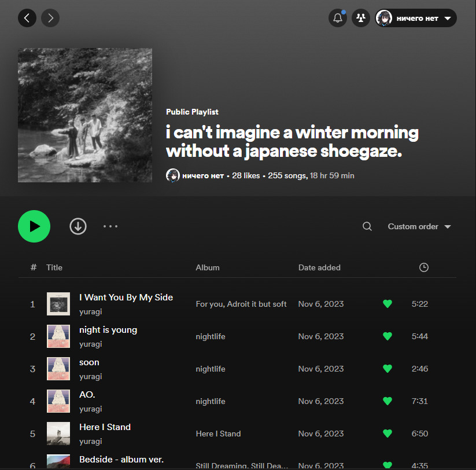Click the cover art for AO.

(x=58, y=401)
